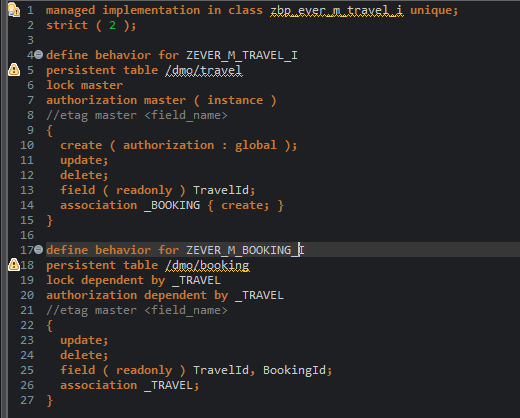Click warning icon beside line 5

point(14,70)
